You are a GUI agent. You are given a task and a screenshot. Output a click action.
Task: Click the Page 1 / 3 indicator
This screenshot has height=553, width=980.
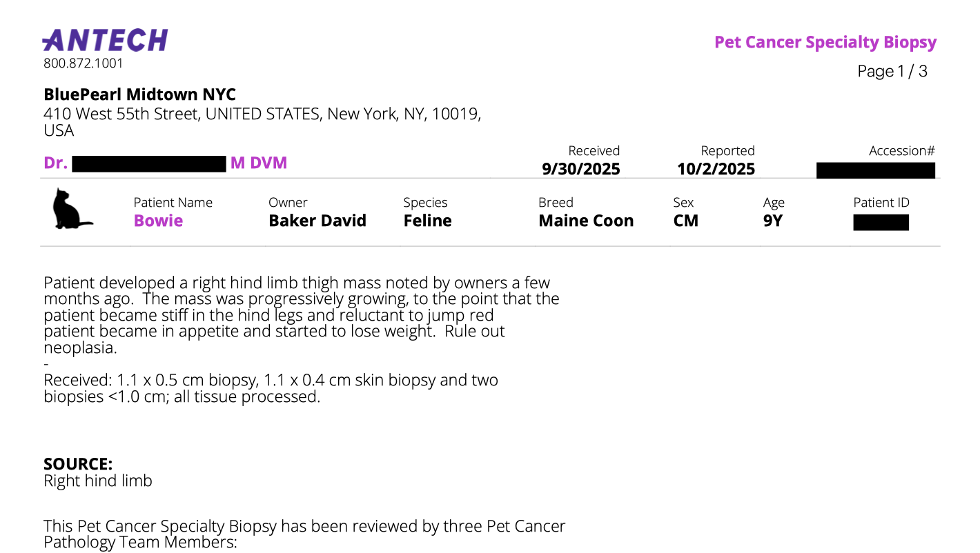point(892,71)
